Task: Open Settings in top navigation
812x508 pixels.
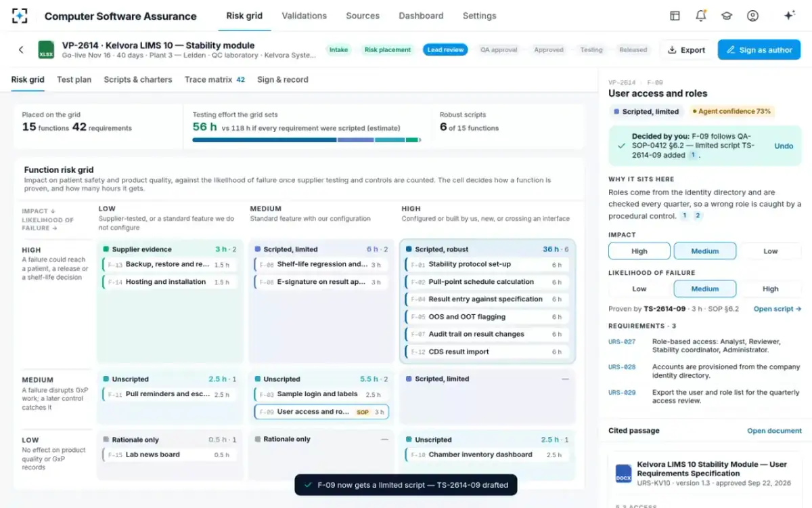Action: [479, 16]
